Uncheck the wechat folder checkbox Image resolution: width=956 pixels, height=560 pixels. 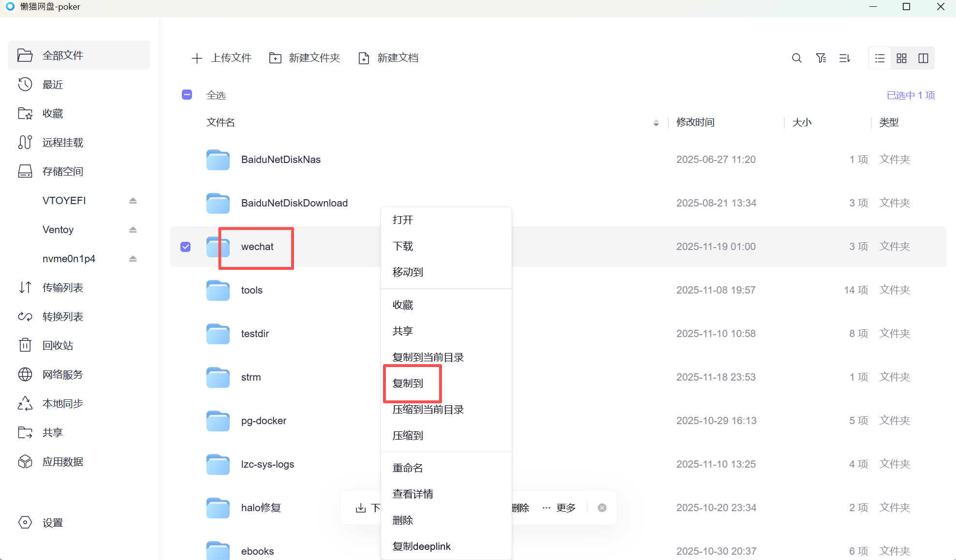click(186, 247)
